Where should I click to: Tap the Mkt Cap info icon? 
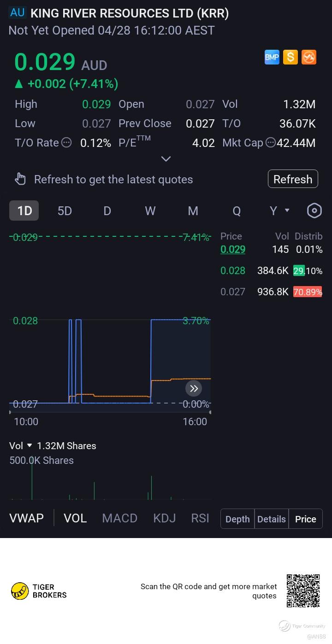271,143
